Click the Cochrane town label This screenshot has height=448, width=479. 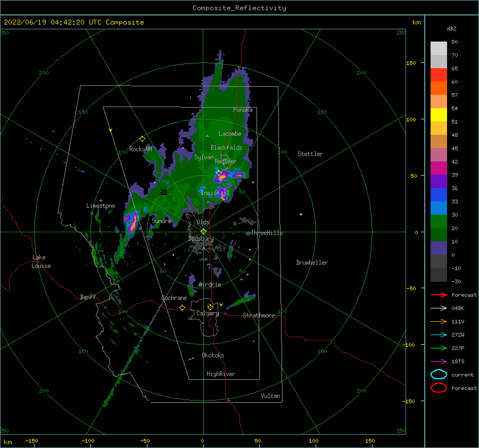click(x=174, y=298)
